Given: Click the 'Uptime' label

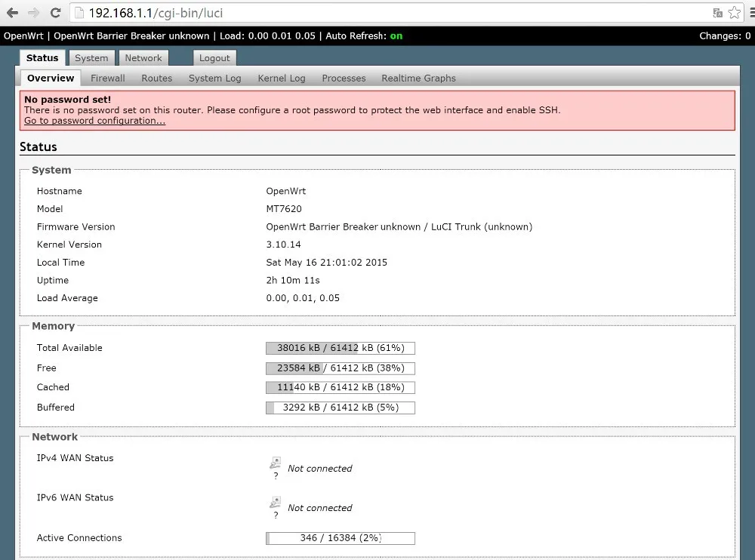Looking at the screenshot, I should pyautogui.click(x=53, y=280).
